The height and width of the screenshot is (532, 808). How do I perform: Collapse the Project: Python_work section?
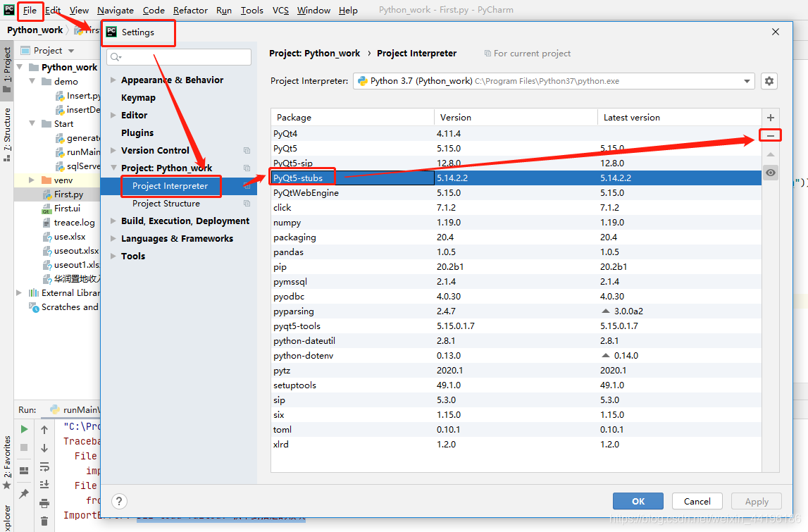point(113,168)
